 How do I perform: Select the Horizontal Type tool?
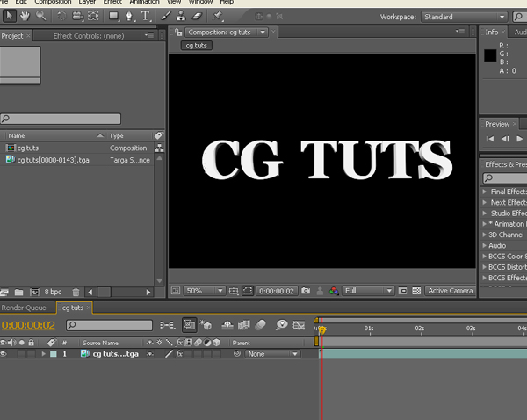(x=145, y=16)
